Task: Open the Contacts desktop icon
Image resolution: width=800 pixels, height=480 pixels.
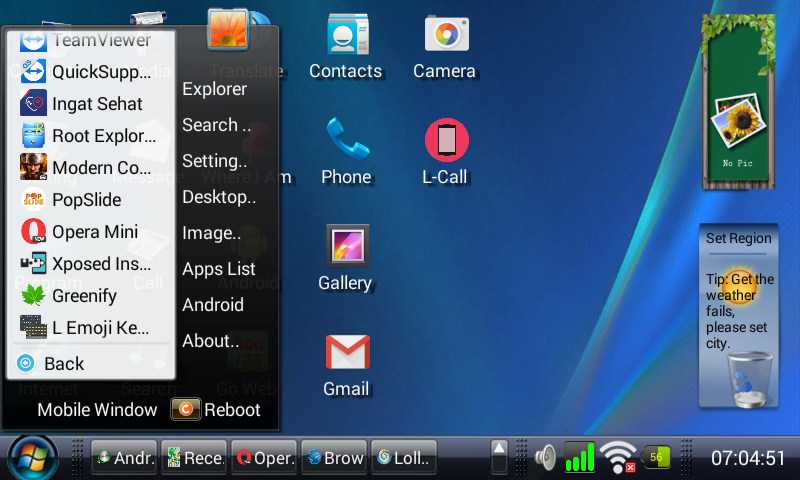Action: [x=346, y=48]
